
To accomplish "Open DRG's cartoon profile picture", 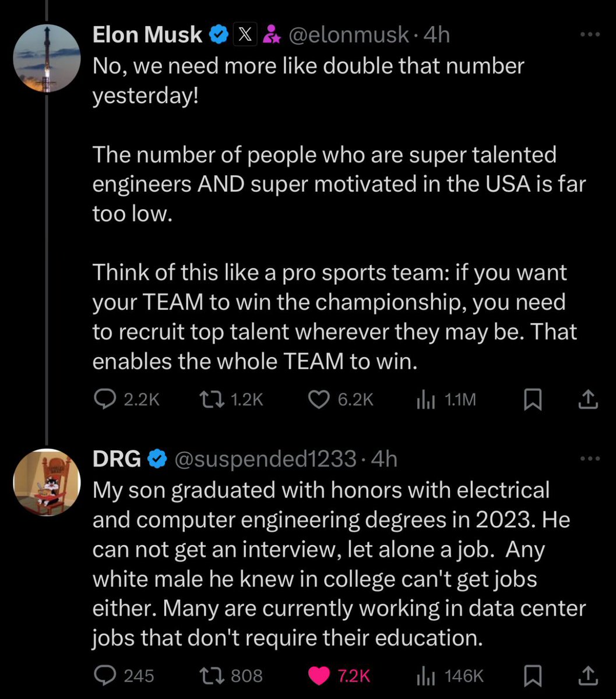I will [x=47, y=482].
